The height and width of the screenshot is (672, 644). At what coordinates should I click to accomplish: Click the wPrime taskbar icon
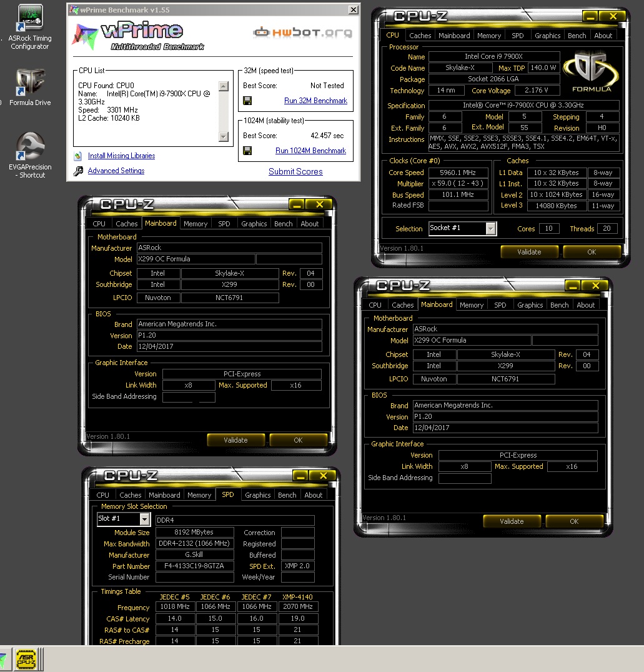click(x=2, y=659)
